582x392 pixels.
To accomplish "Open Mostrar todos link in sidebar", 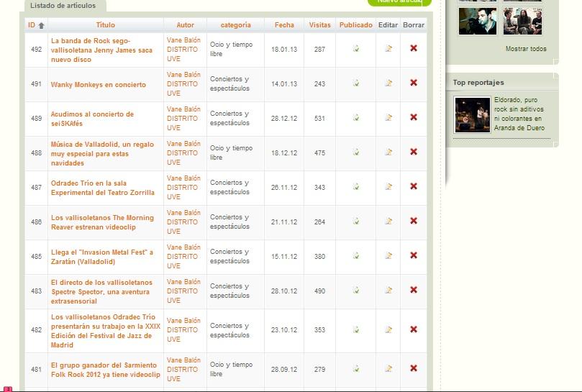I will (x=526, y=49).
